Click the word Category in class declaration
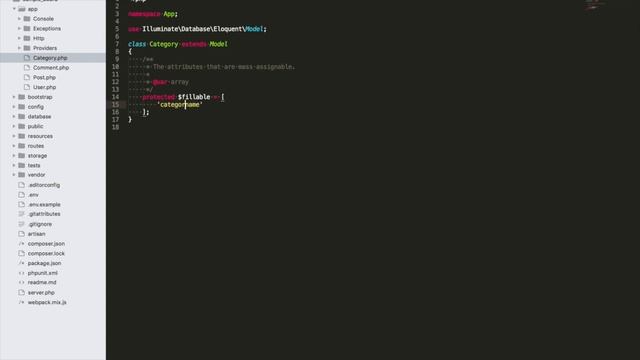This screenshot has height=360, width=640. [164, 44]
